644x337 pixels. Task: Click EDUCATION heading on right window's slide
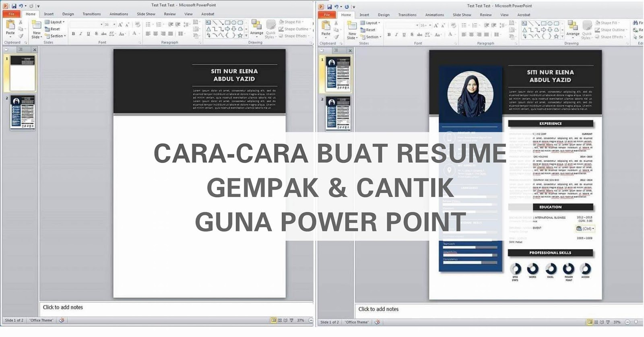click(x=551, y=207)
